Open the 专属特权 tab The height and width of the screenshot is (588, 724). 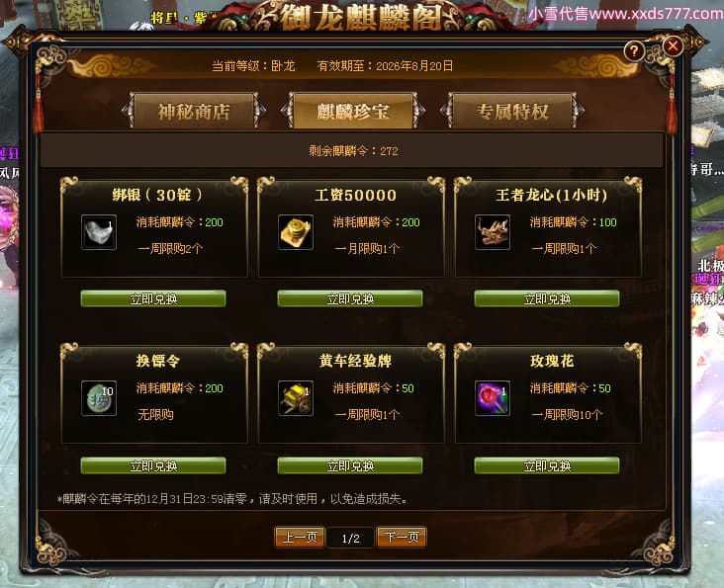tap(512, 111)
